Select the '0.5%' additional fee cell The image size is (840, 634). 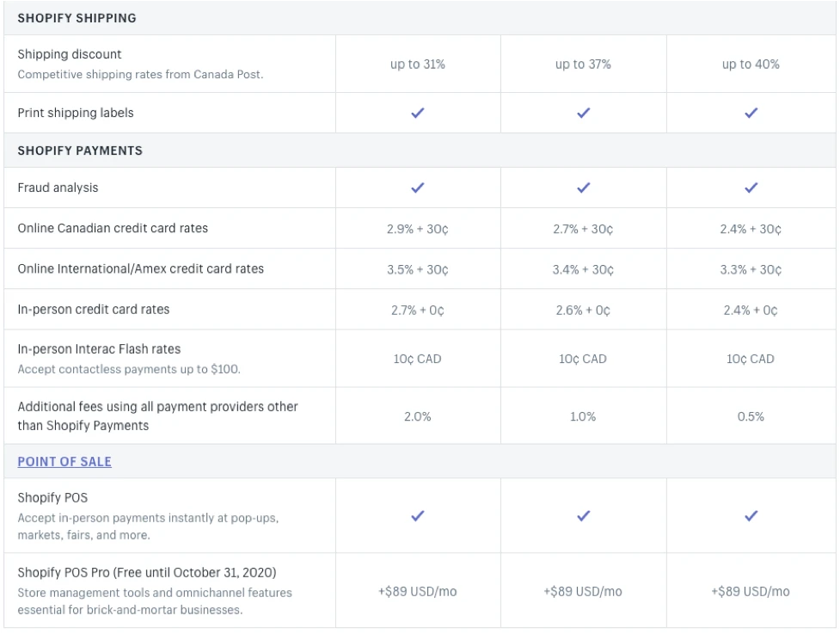pos(751,416)
